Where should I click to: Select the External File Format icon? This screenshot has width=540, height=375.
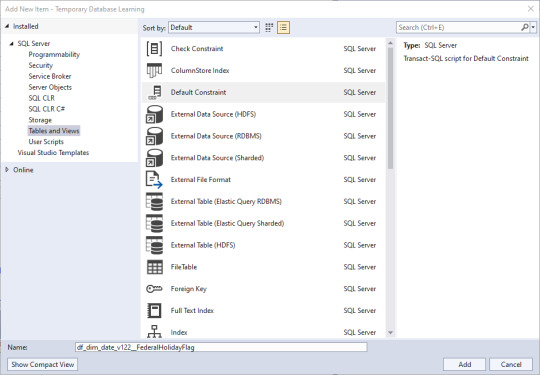[x=154, y=180]
